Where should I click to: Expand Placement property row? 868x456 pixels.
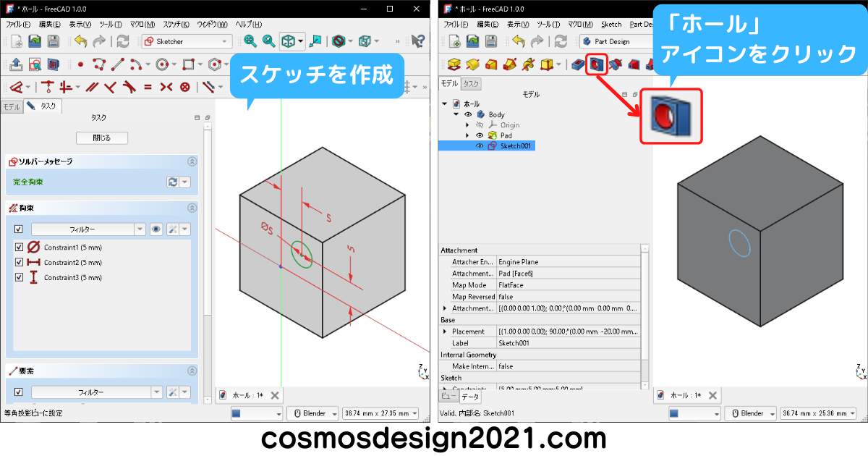coord(445,332)
